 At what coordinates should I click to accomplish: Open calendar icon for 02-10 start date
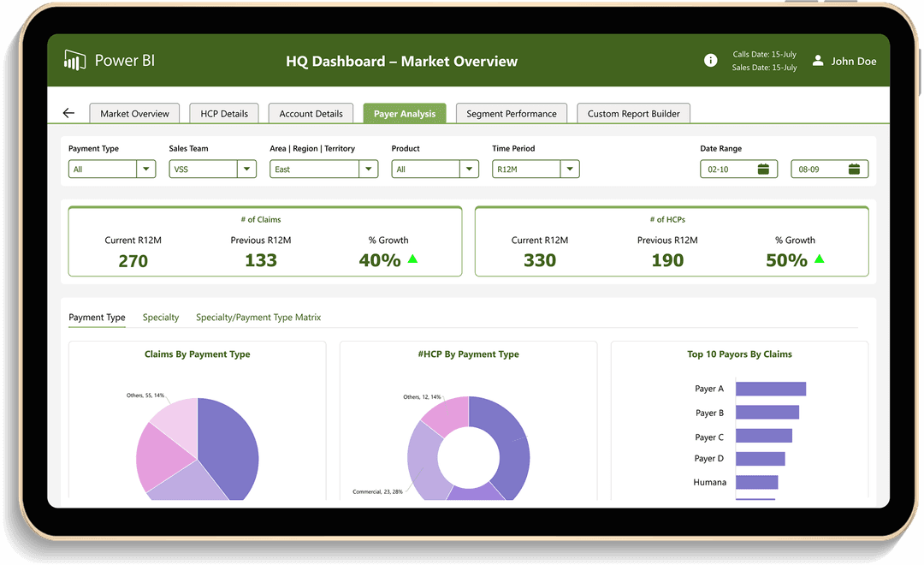764,169
